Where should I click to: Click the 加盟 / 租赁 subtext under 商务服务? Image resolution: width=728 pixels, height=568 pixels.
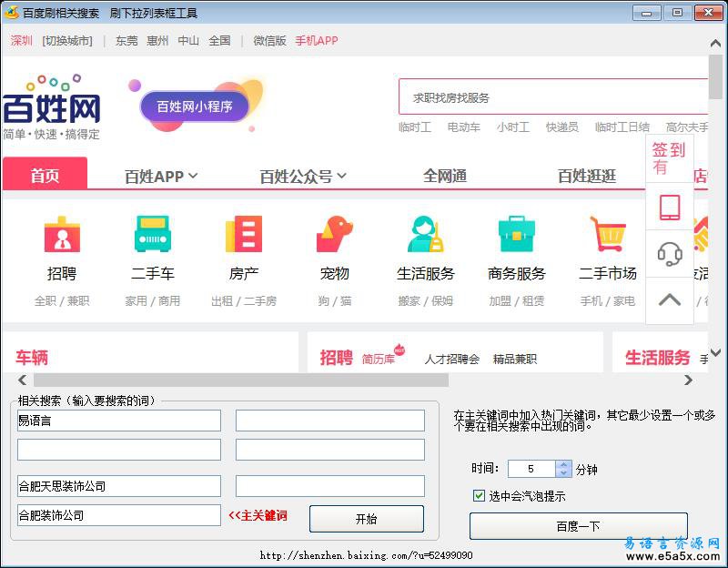[516, 301]
